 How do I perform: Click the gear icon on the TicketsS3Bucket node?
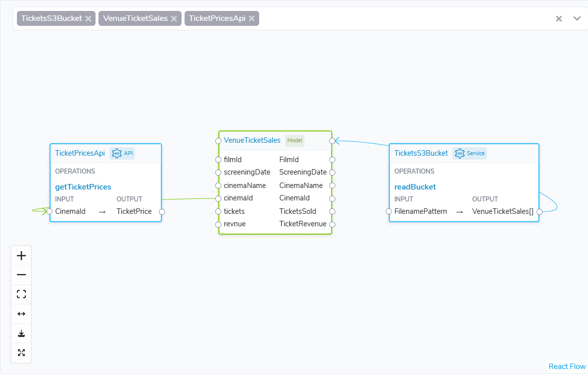tap(459, 153)
